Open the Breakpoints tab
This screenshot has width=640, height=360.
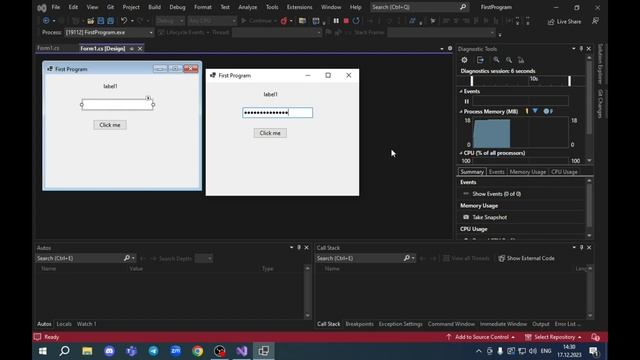(x=360, y=324)
